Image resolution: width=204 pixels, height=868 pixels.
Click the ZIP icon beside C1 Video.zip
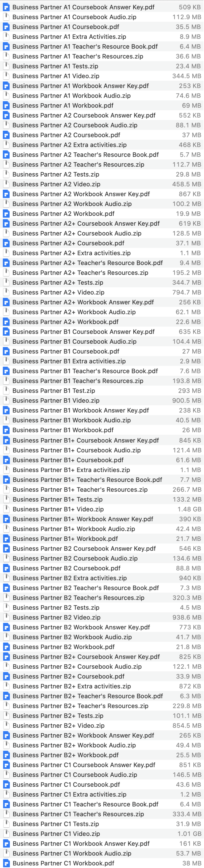click(x=6, y=834)
